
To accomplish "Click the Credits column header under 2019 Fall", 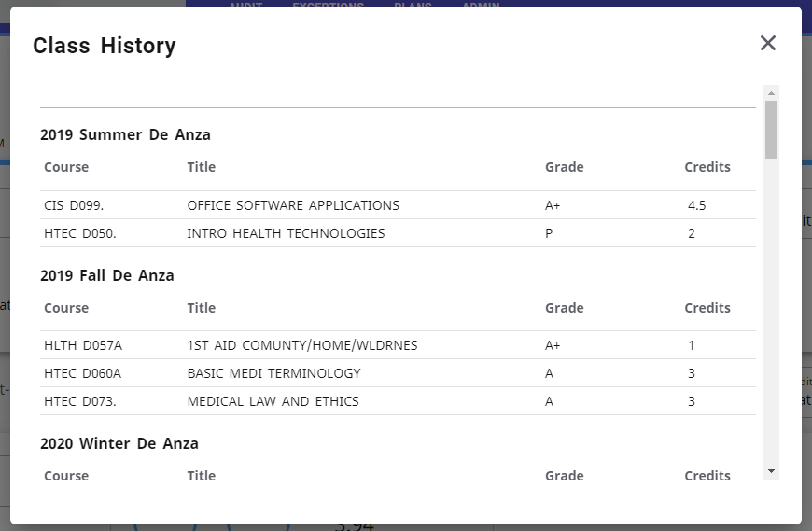I will [x=707, y=308].
